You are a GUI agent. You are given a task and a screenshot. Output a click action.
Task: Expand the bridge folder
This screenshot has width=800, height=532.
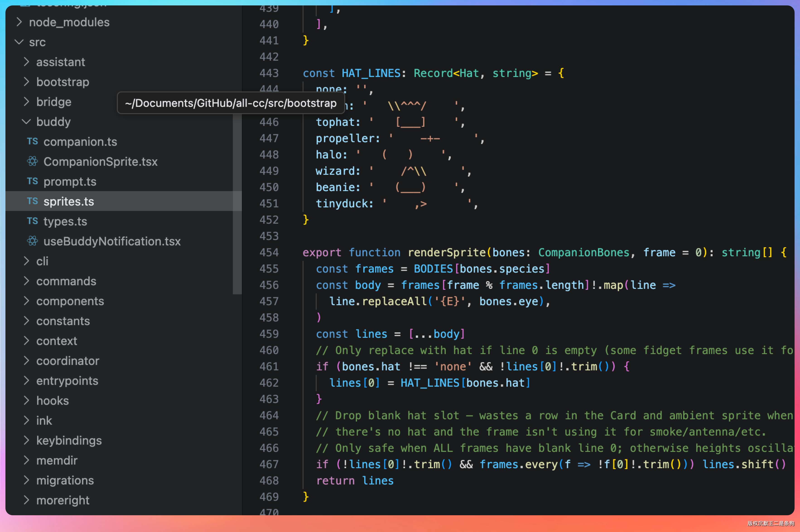[54, 102]
